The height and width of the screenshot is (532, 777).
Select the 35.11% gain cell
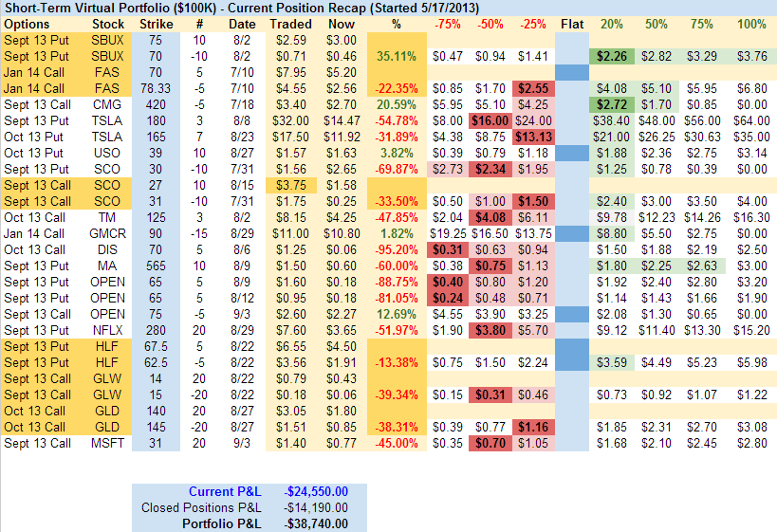point(397,56)
